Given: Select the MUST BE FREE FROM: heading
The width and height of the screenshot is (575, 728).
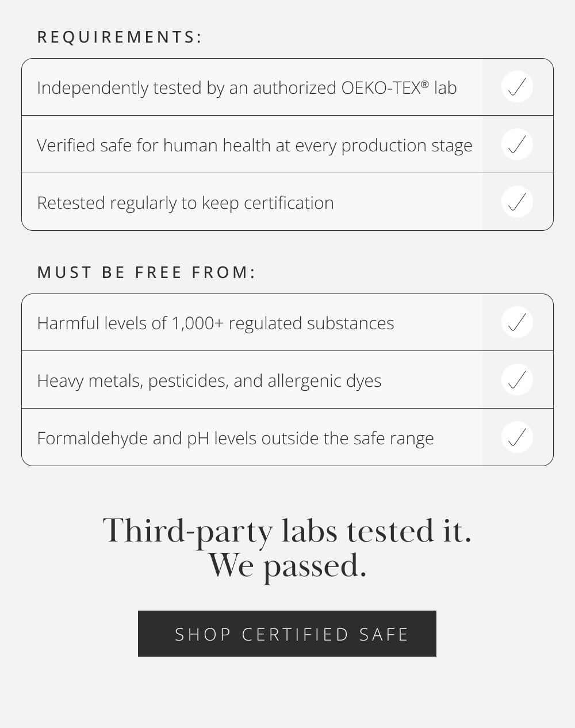Looking at the screenshot, I should (146, 272).
